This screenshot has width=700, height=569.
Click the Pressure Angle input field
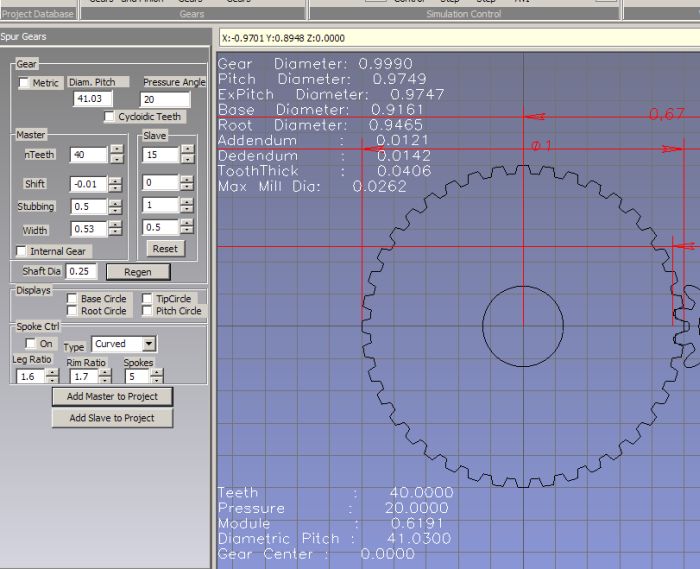coord(165,100)
